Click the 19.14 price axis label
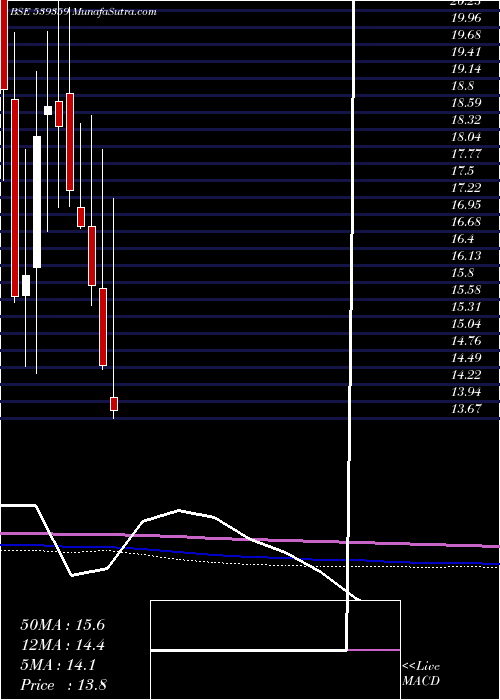This screenshot has width=500, height=700. tap(466, 69)
